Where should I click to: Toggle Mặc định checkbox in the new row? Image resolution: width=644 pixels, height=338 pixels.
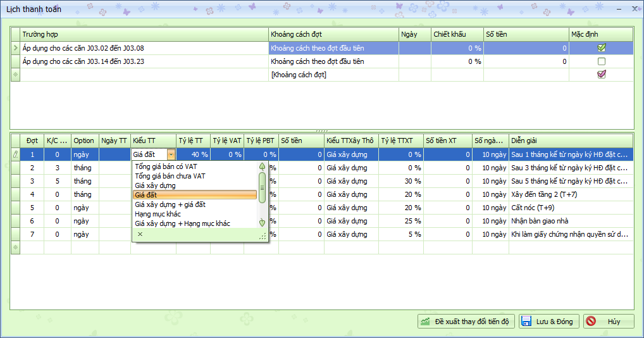coord(602,75)
